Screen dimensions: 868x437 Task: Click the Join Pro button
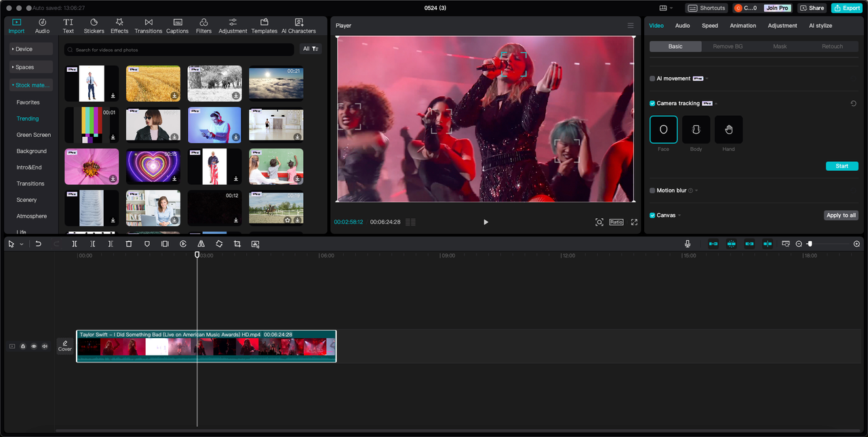776,8
